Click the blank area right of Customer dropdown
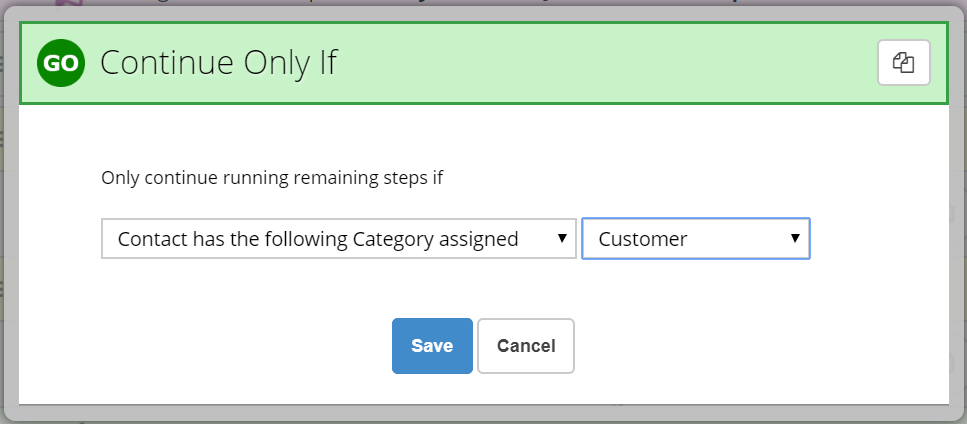The image size is (967, 424). click(879, 238)
